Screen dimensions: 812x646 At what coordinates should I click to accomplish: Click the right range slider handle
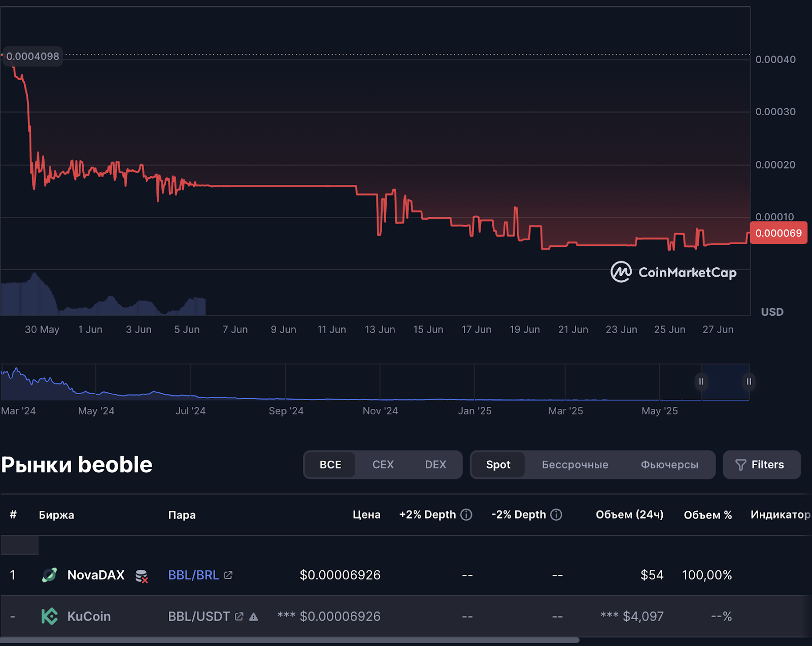[x=749, y=381]
